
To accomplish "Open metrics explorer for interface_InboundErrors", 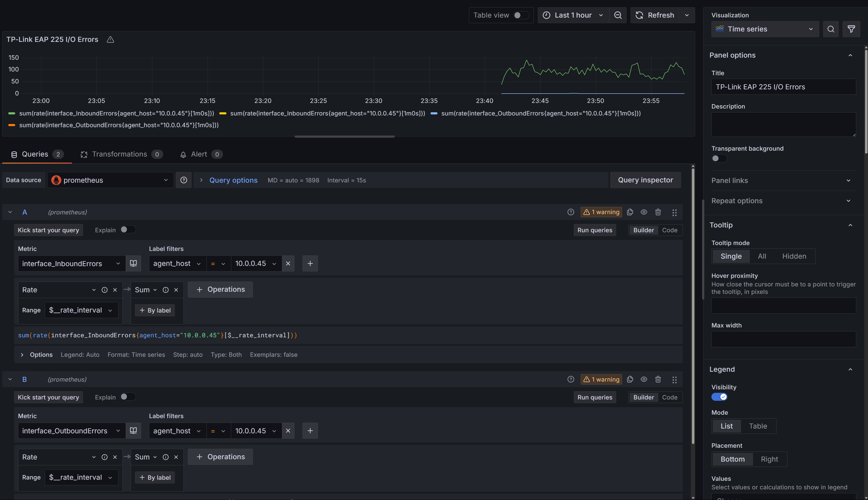I will [133, 263].
